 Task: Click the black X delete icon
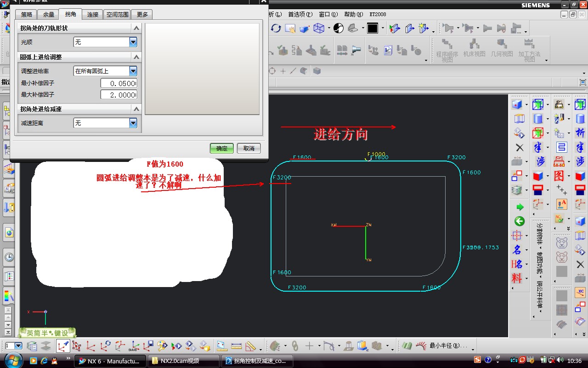[x=520, y=148]
